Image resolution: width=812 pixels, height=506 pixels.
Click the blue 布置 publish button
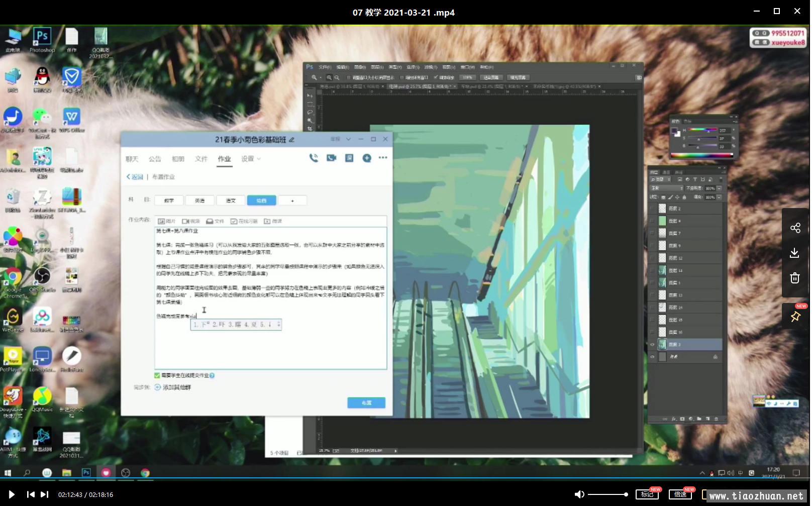pyautogui.click(x=366, y=403)
